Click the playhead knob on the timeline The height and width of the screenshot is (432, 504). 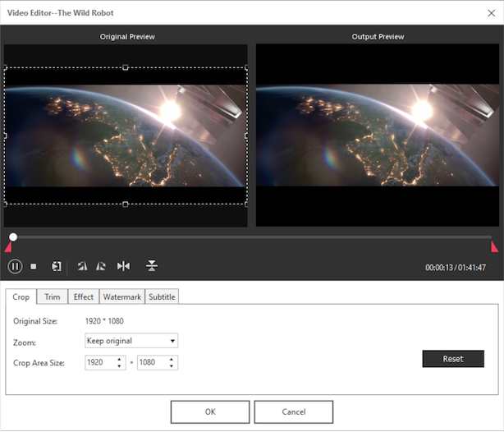coord(13,237)
